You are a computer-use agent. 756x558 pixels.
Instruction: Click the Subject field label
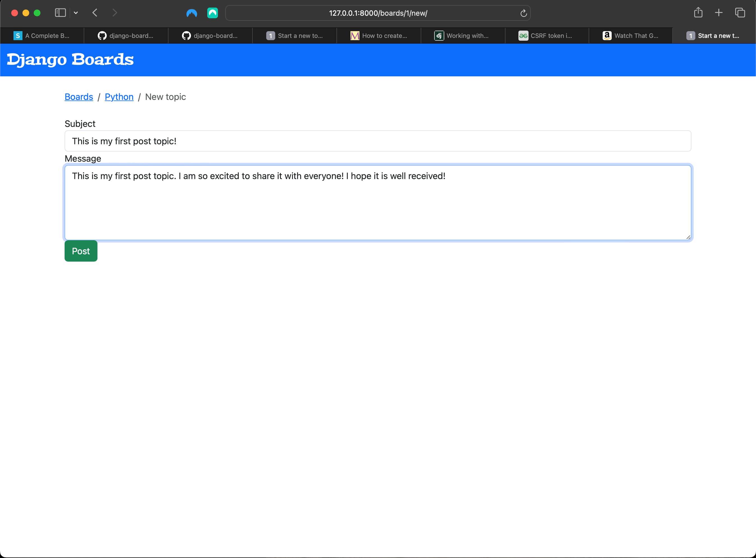click(80, 124)
